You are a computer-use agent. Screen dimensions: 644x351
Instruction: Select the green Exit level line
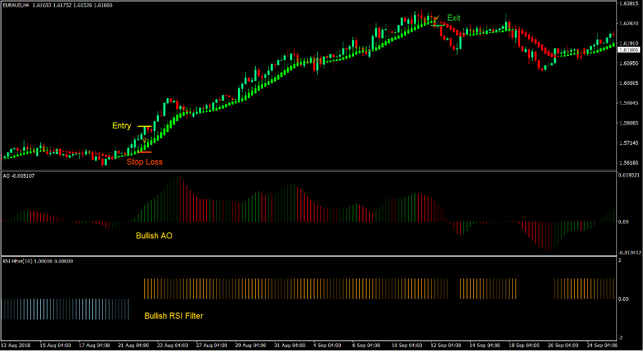click(x=438, y=25)
